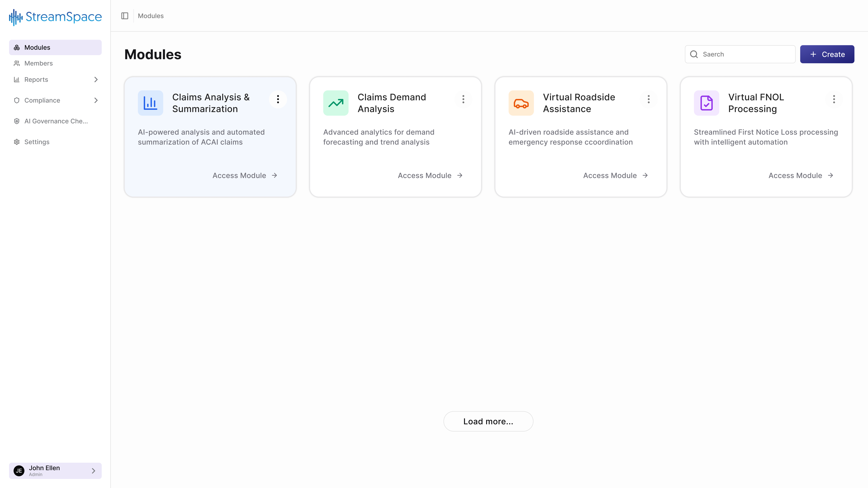Click the search magnifier icon
The width and height of the screenshot is (868, 488).
pos(694,54)
